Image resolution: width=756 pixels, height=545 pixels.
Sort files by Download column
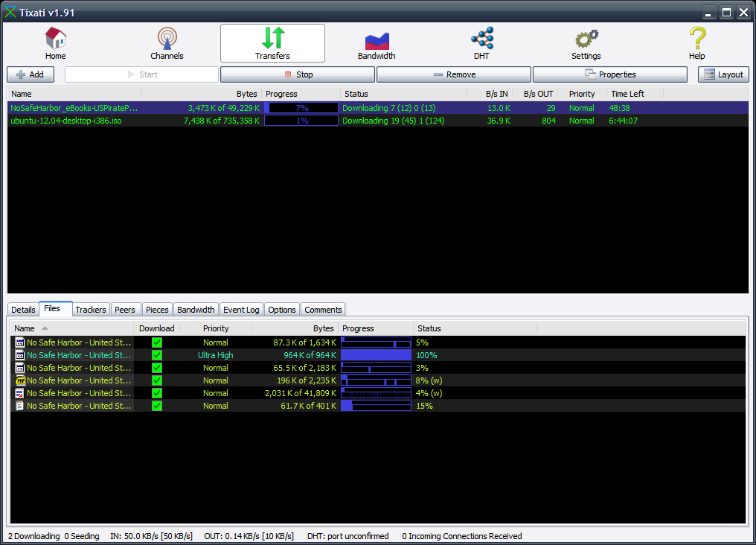pos(157,328)
